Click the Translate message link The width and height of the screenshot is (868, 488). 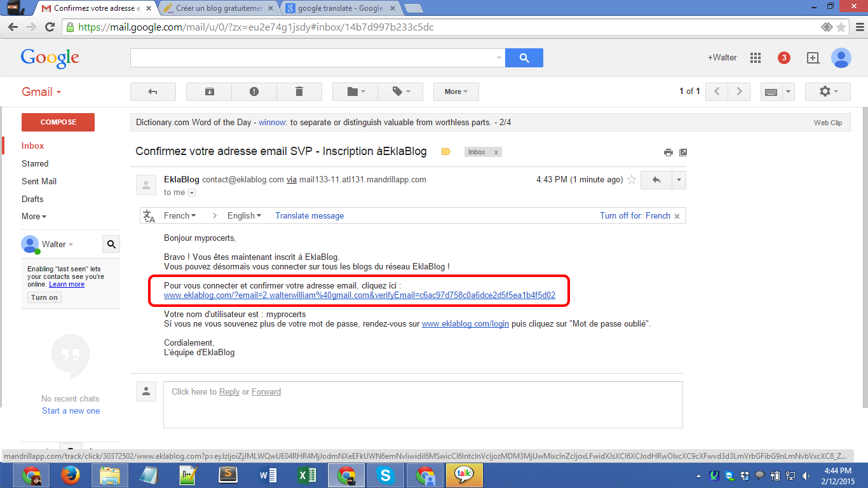(x=309, y=216)
